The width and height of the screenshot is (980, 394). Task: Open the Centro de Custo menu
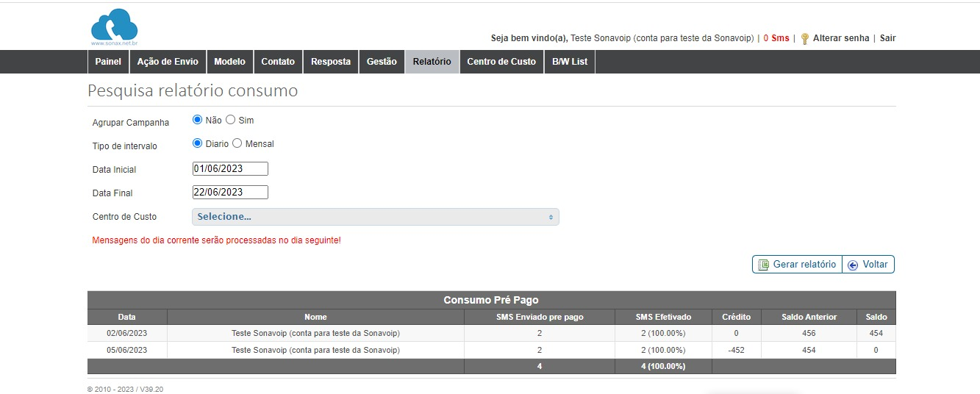501,62
